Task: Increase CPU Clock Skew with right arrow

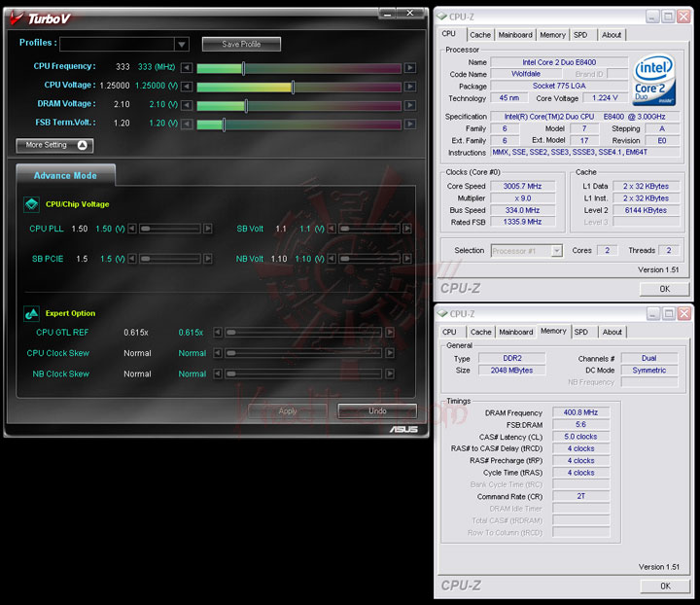Action: pyautogui.click(x=390, y=353)
